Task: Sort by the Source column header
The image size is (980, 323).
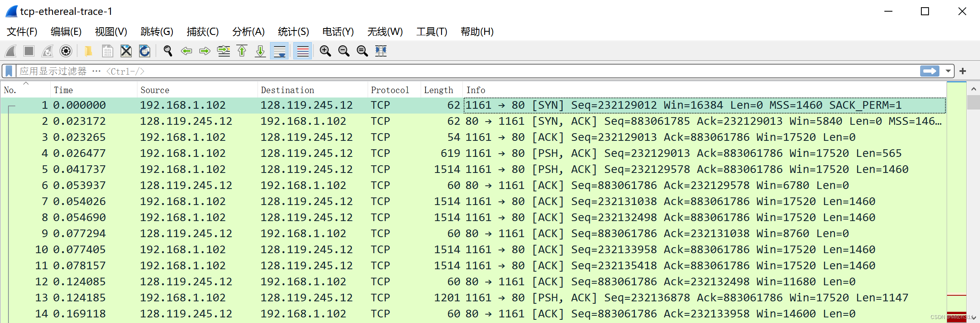Action: [197, 90]
